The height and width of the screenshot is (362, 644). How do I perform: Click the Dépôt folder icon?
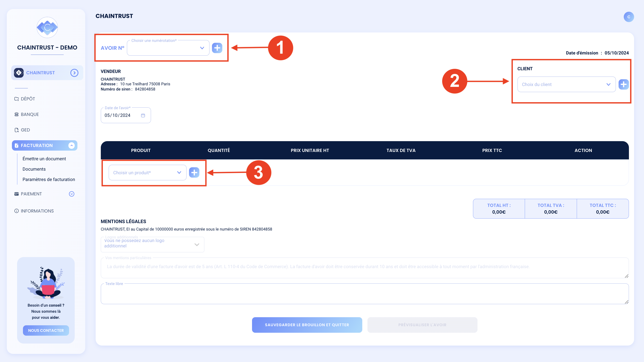tap(16, 99)
